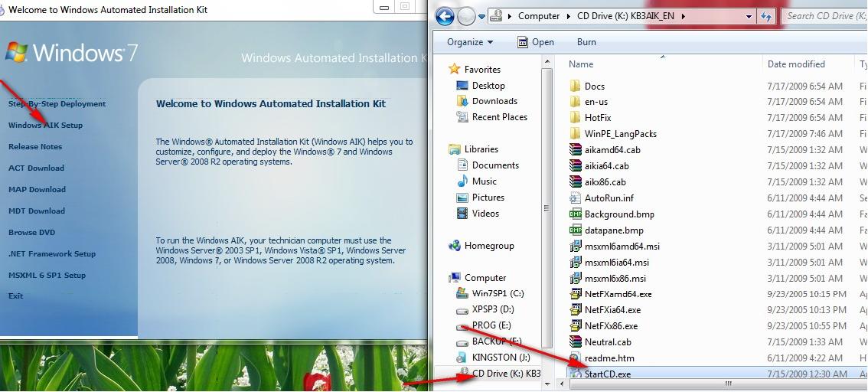The width and height of the screenshot is (868, 392).
Task: Open Step-By-Step Deployment link
Action: pos(57,103)
